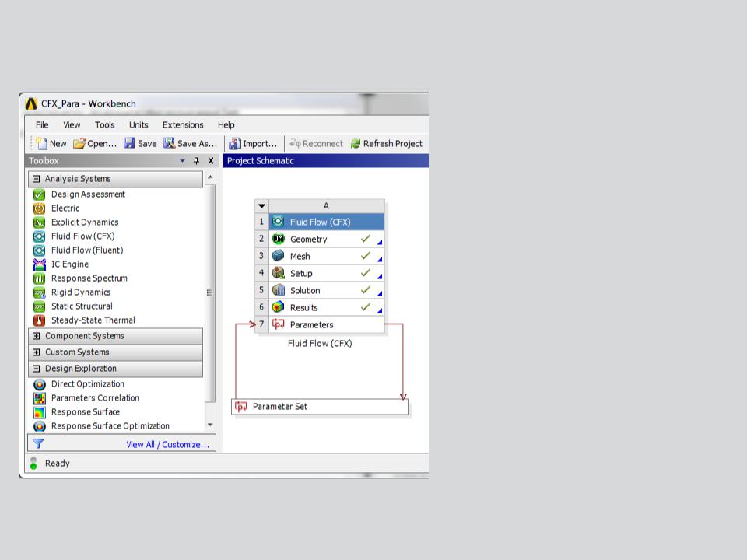Select the Electric analysis system icon
747x560 pixels.
click(x=40, y=208)
